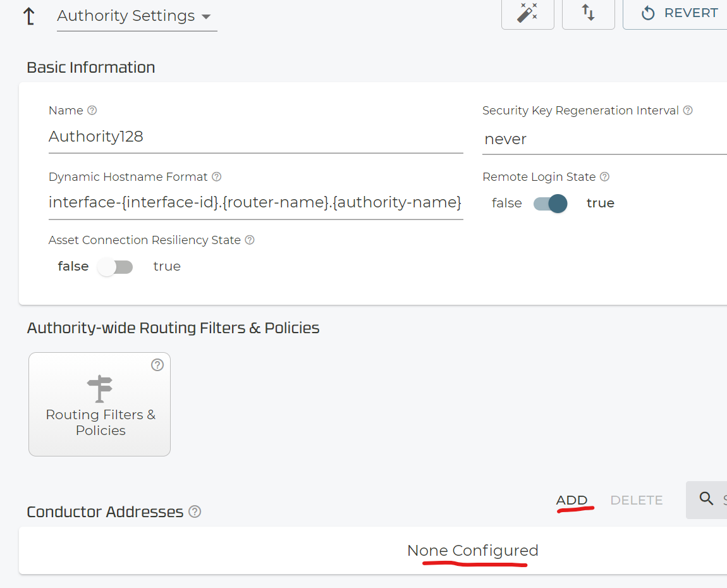
Task: Click the up-level navigation arrow icon
Action: coord(28,16)
